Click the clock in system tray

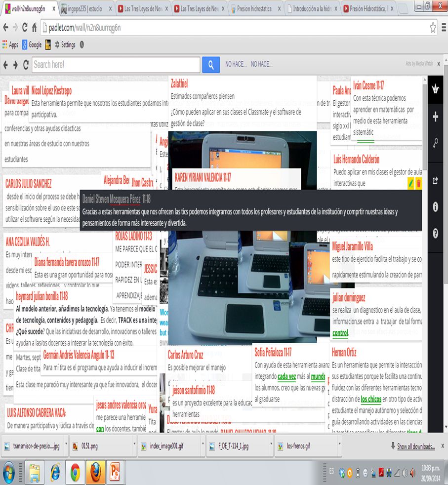(431, 473)
